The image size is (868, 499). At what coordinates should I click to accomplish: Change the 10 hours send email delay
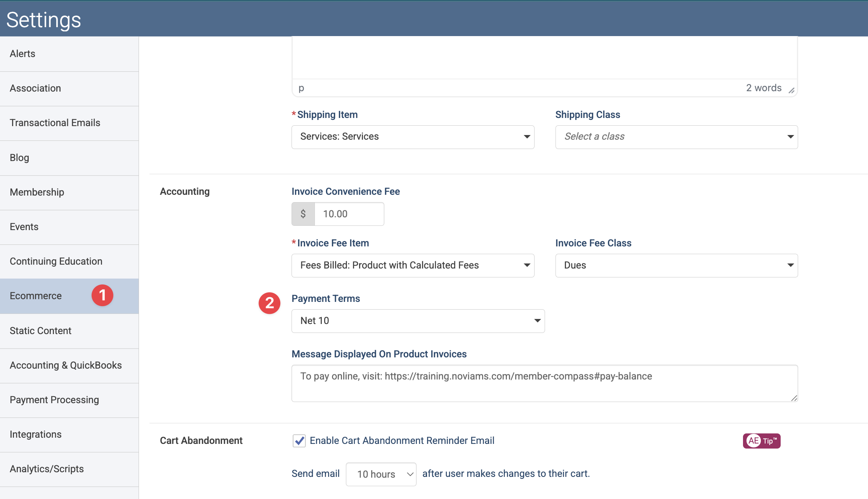[381, 474]
